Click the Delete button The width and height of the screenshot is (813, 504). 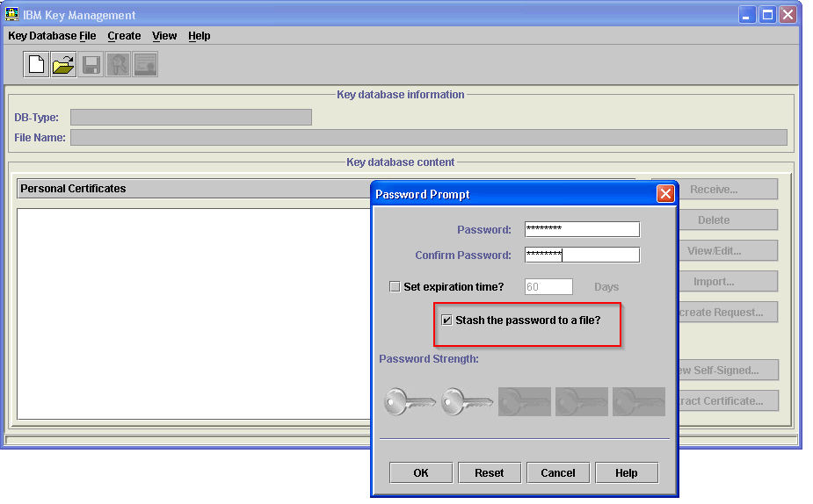pyautogui.click(x=728, y=220)
